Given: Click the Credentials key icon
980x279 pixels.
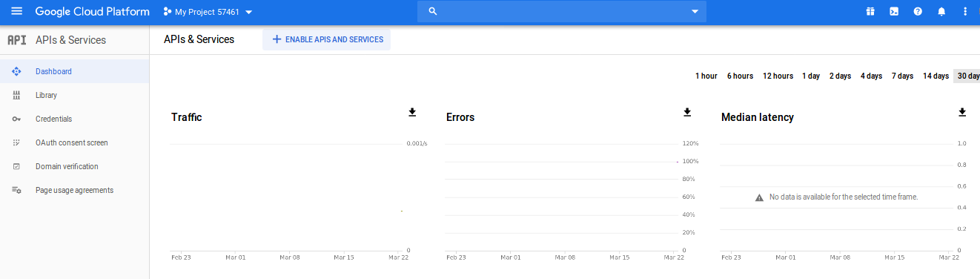Looking at the screenshot, I should click(17, 119).
